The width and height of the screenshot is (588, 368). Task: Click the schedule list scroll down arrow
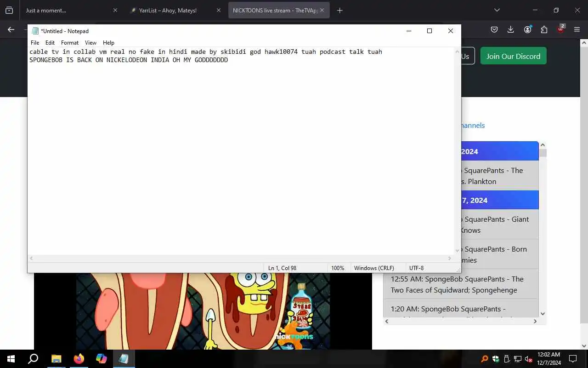[543, 314]
